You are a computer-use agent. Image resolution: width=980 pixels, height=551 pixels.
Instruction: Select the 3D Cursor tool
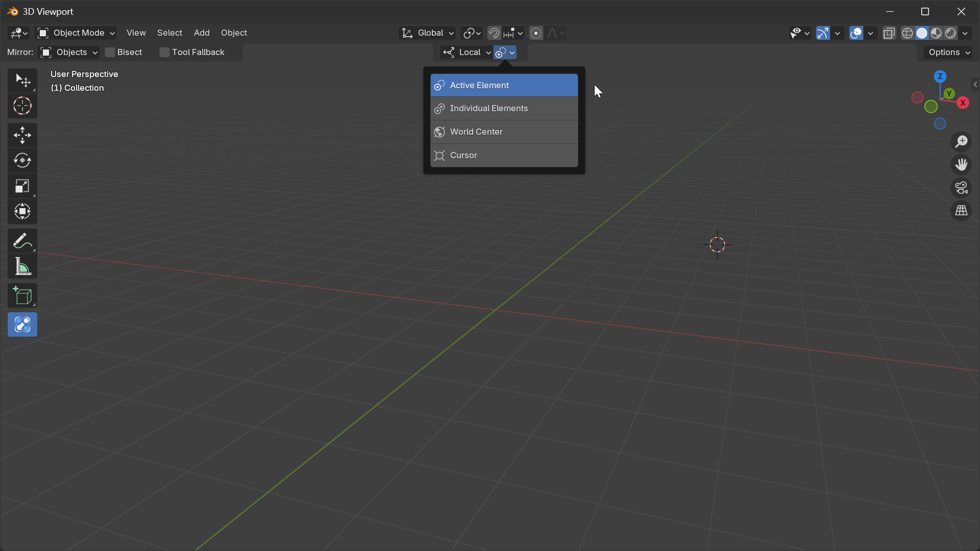(22, 106)
